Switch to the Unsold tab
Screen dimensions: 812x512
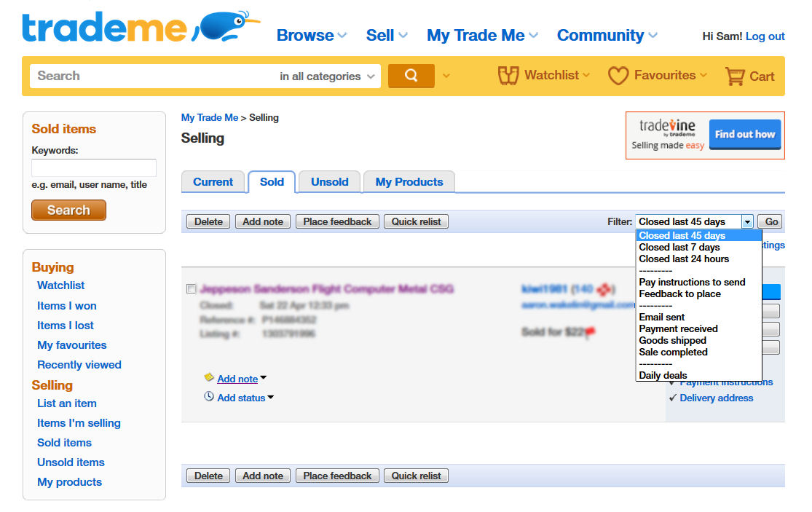click(329, 182)
